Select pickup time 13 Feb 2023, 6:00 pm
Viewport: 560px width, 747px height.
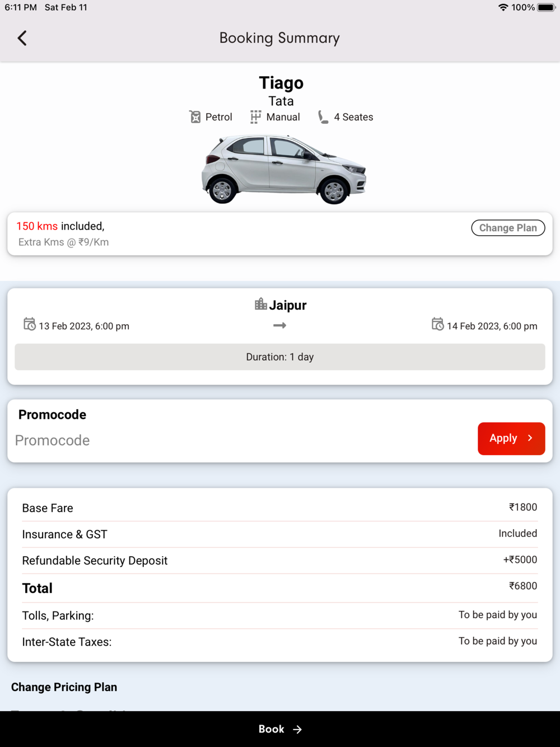[x=84, y=326]
